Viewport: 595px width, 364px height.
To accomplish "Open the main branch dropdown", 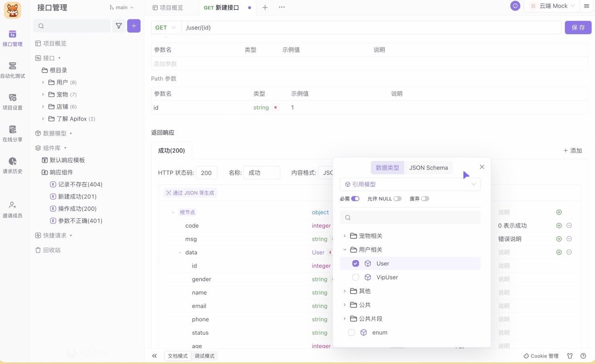I will 122,7.
